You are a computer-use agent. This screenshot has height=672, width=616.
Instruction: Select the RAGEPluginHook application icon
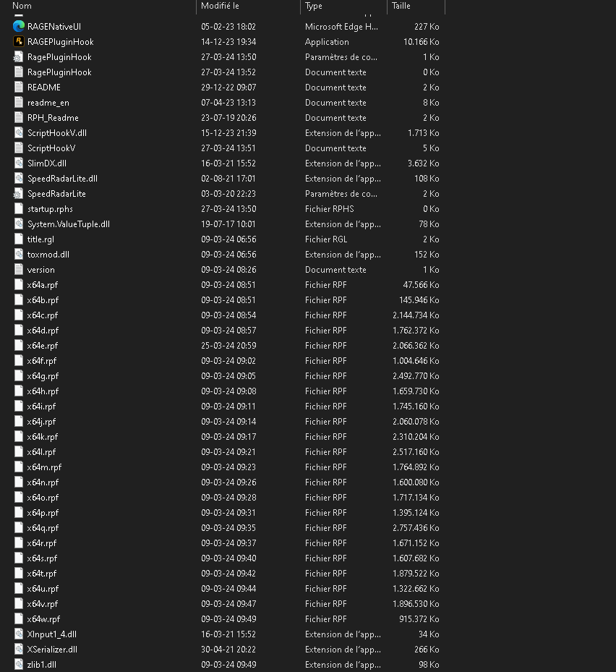point(19,41)
